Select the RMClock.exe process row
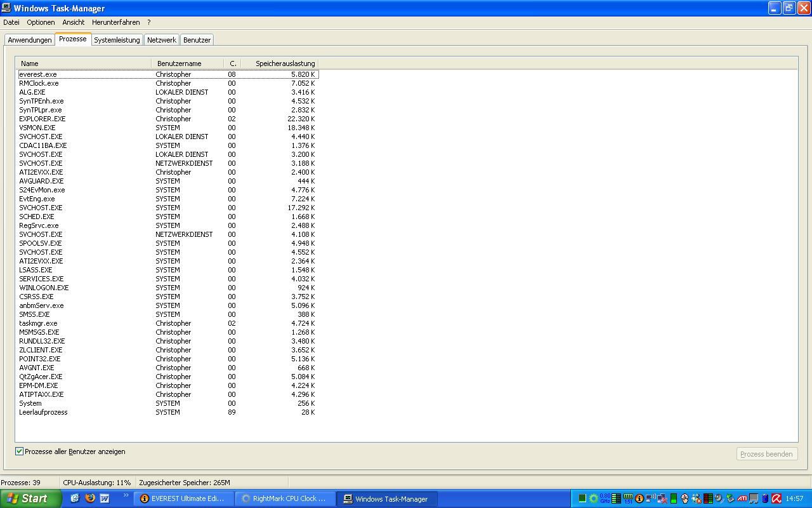Screen dimensions: 812x508 tap(167, 83)
